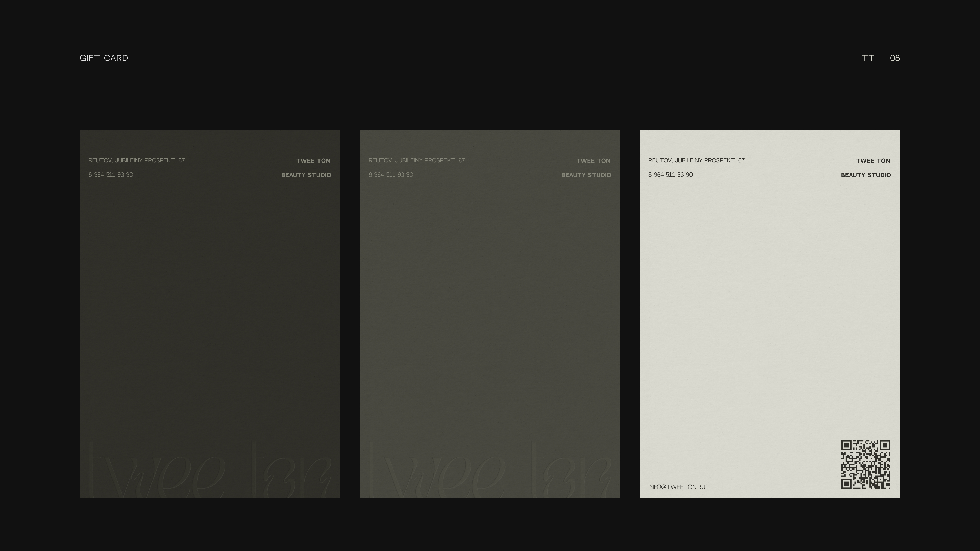The image size is (980, 551).
Task: Click the phone number on the olive middle card
Action: coord(391,174)
